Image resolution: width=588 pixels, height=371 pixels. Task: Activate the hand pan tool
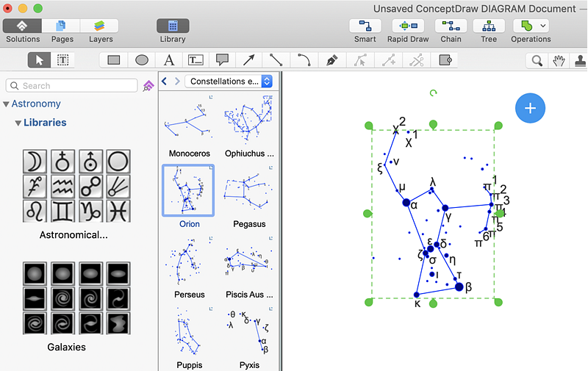point(559,60)
